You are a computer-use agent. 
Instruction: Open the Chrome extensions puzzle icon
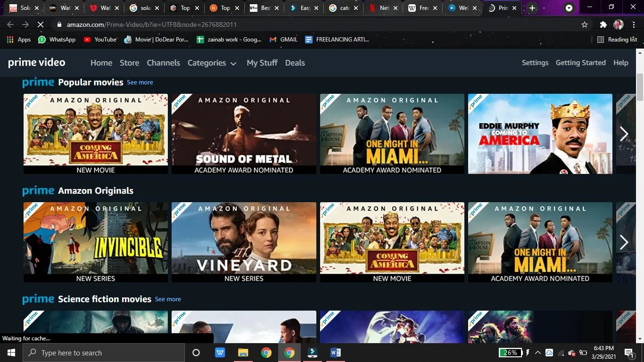click(x=603, y=25)
